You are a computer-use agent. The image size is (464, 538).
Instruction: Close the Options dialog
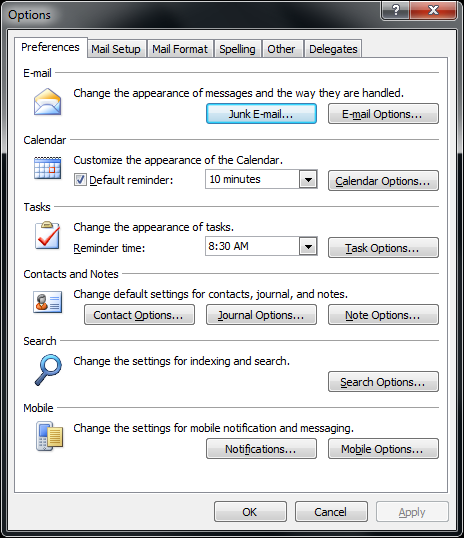tap(433, 10)
